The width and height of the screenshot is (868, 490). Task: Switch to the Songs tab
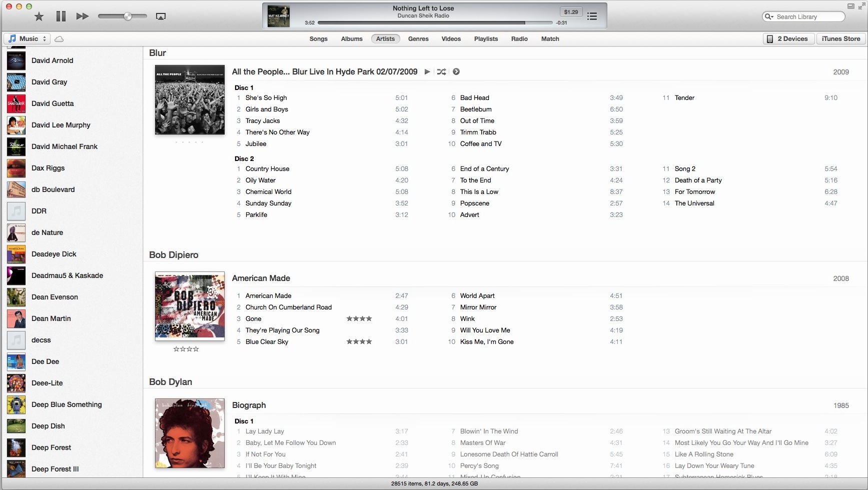tap(318, 38)
